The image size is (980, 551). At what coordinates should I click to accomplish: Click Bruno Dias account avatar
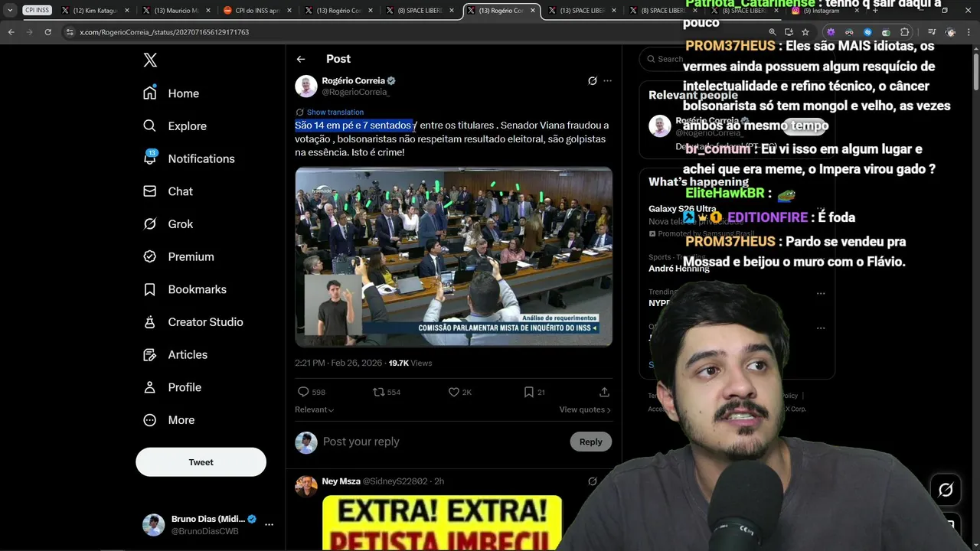coord(153,525)
